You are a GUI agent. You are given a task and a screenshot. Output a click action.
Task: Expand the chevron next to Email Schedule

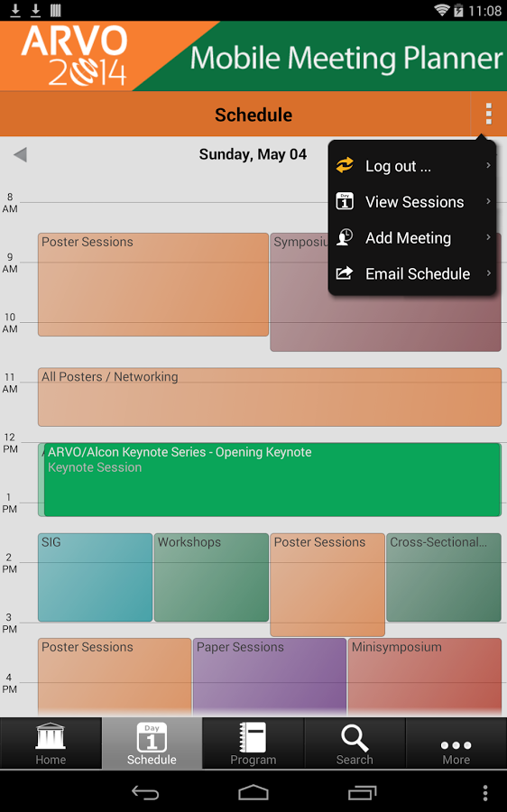(488, 272)
